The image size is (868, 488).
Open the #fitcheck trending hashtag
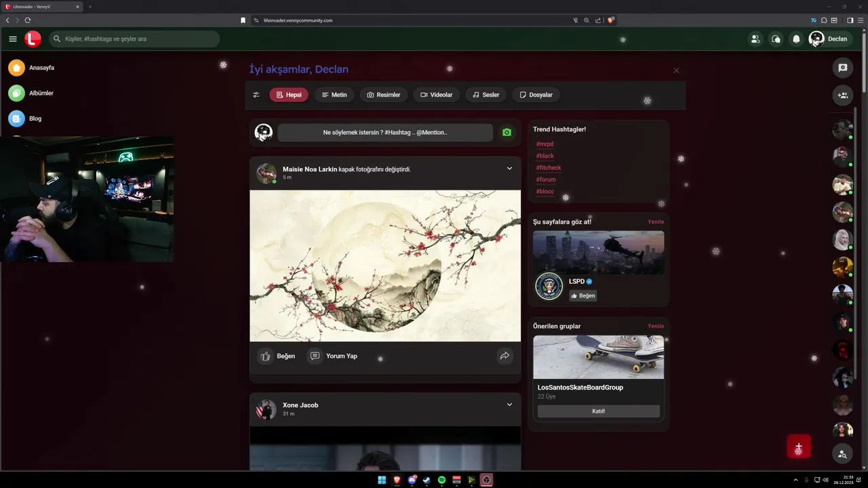tap(549, 168)
